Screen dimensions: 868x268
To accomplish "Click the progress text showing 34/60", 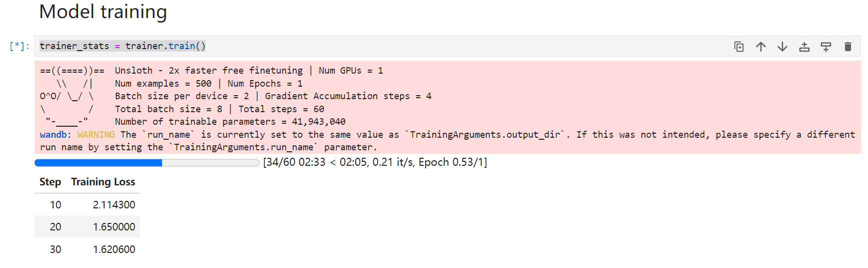I will click(375, 162).
